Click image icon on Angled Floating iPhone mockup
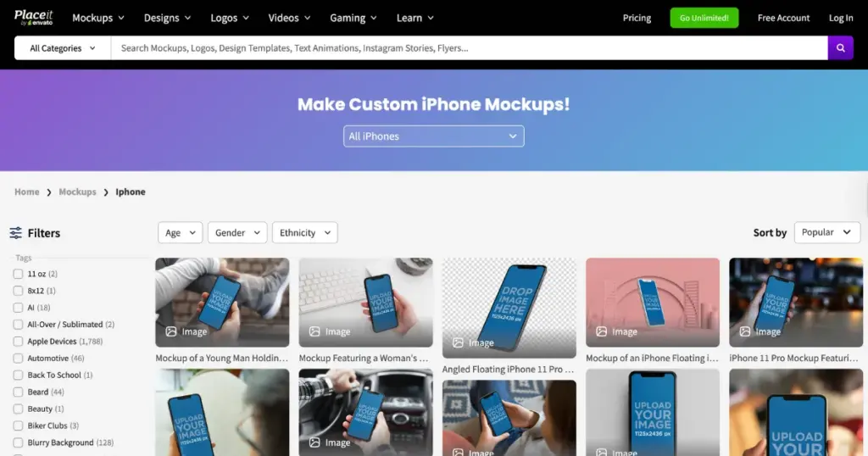Image resolution: width=868 pixels, height=456 pixels. point(458,342)
